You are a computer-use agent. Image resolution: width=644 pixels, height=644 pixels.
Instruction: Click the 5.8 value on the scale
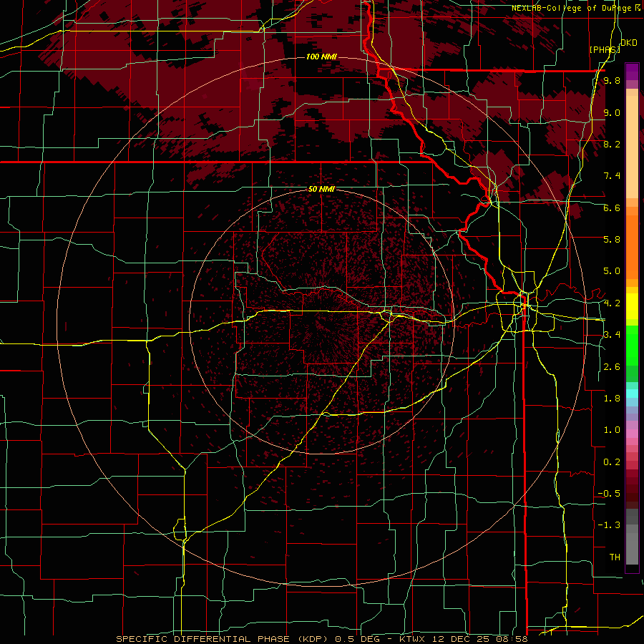(612, 240)
